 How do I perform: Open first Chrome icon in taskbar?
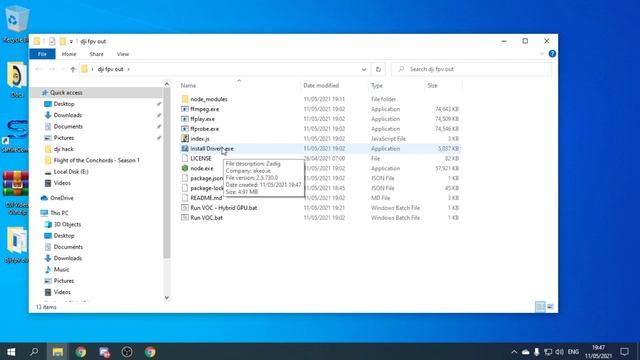click(x=81, y=352)
